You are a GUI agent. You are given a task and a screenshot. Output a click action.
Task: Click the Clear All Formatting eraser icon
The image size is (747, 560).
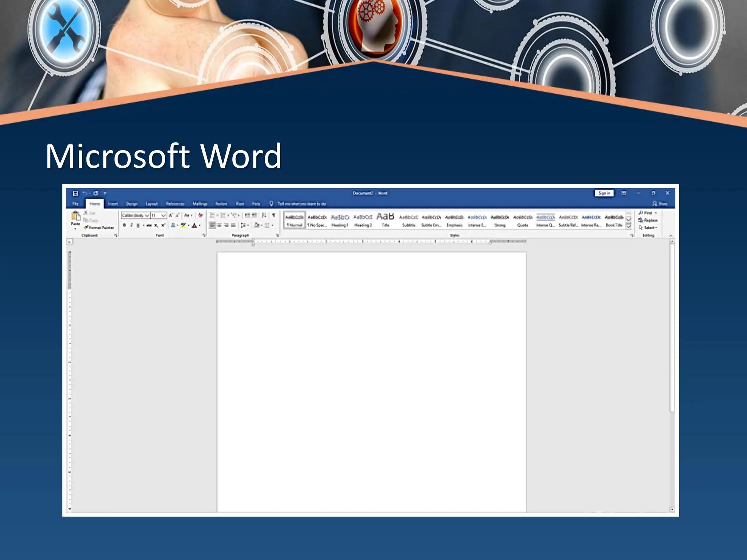point(200,215)
